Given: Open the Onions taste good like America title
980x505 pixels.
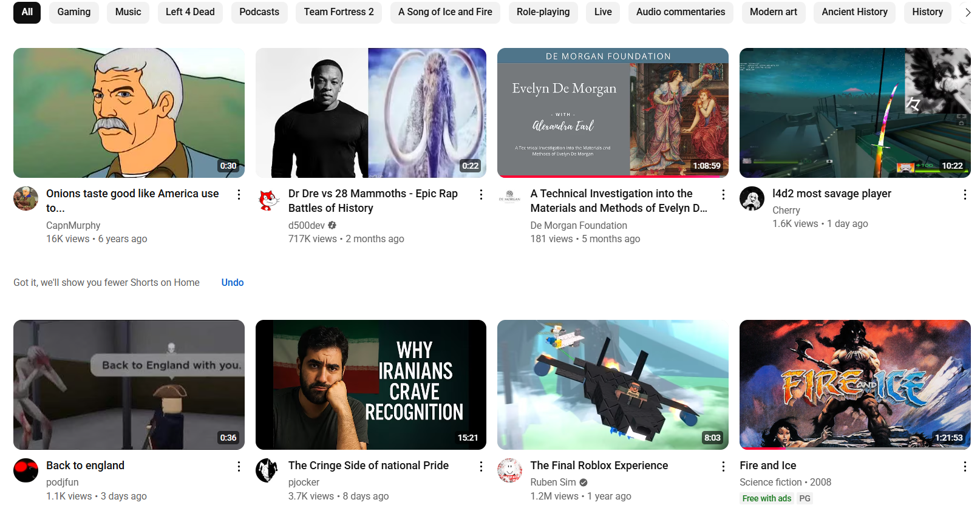Looking at the screenshot, I should pyautogui.click(x=132, y=201).
